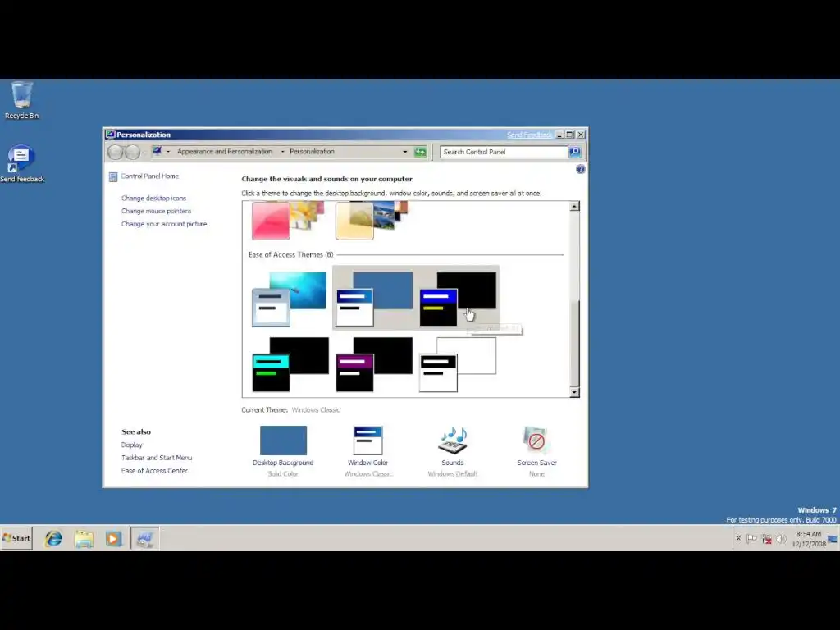Click into Search Control Panel field
840x630 pixels.
pos(504,152)
